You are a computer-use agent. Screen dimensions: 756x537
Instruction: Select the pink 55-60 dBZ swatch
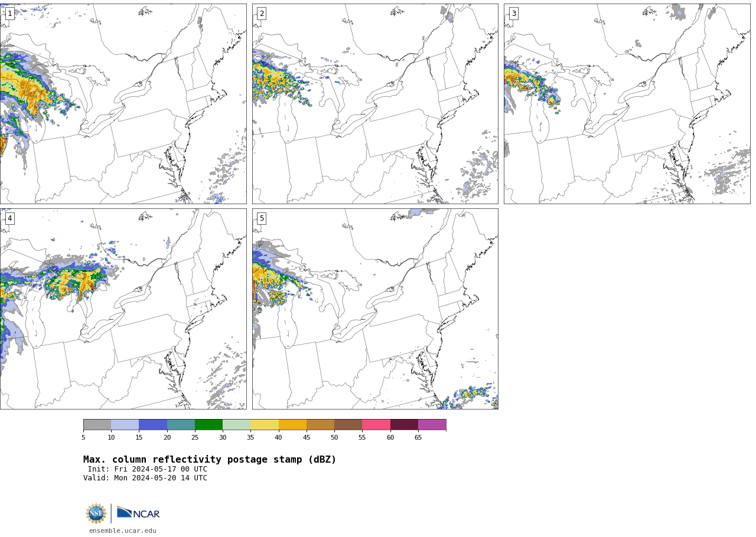[x=376, y=425]
